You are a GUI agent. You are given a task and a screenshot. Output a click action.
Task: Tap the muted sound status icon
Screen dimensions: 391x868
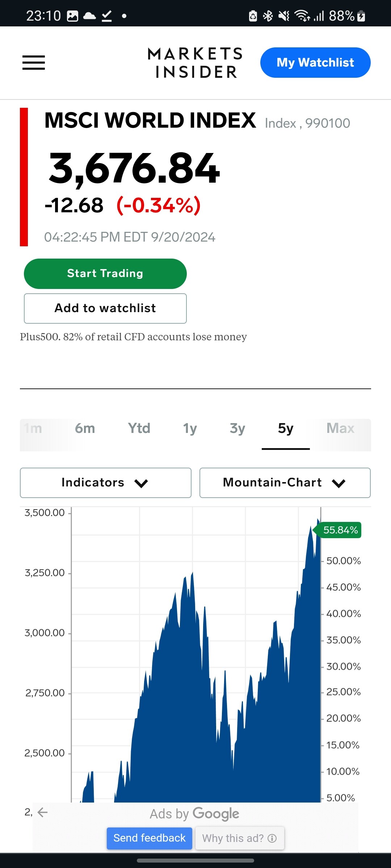click(x=283, y=16)
